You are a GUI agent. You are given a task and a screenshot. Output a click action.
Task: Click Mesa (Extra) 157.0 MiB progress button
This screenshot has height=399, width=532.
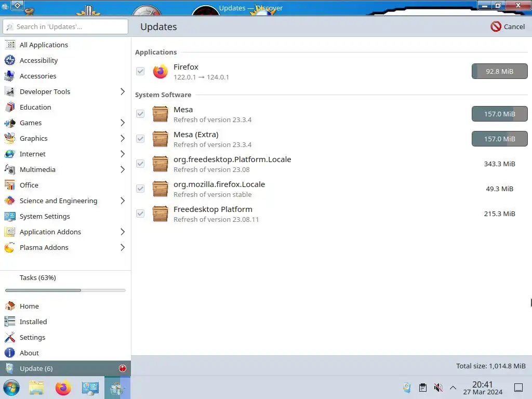499,139
